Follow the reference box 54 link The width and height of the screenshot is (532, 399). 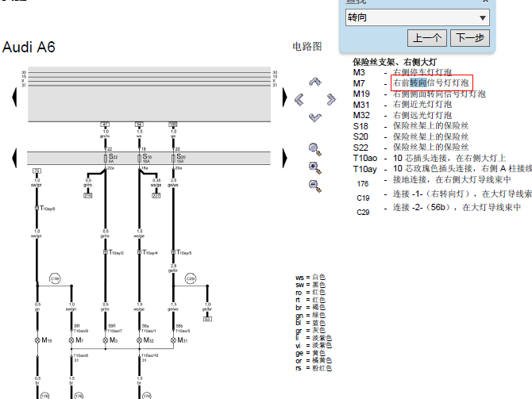[139, 125]
